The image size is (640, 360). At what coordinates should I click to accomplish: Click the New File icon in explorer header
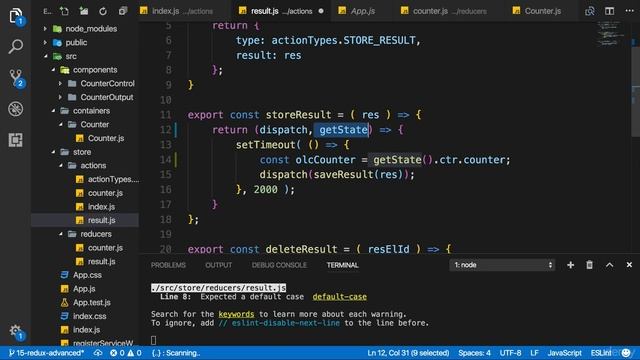click(x=64, y=11)
